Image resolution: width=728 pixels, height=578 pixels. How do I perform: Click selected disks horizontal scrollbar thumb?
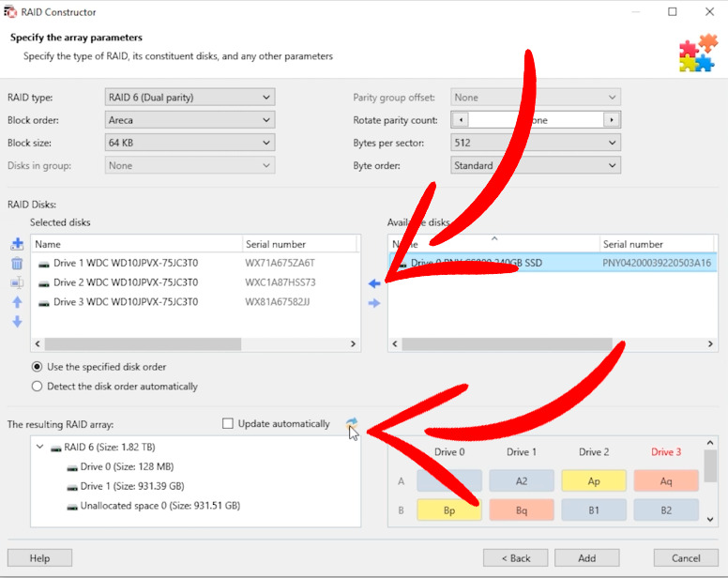tap(143, 344)
